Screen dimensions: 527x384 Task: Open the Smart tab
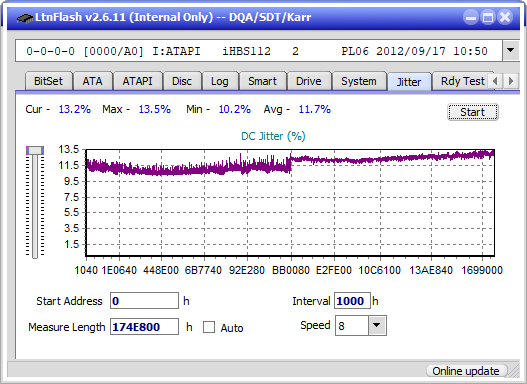coord(262,81)
